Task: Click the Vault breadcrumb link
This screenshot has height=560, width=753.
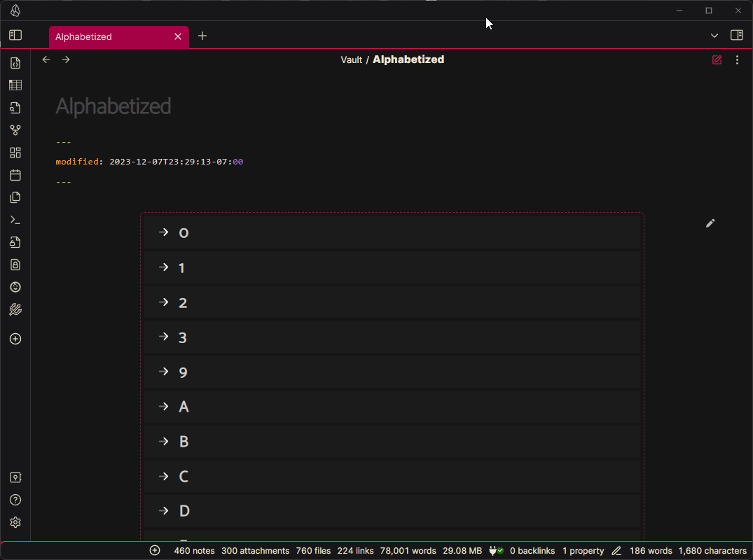Action: pyautogui.click(x=351, y=60)
